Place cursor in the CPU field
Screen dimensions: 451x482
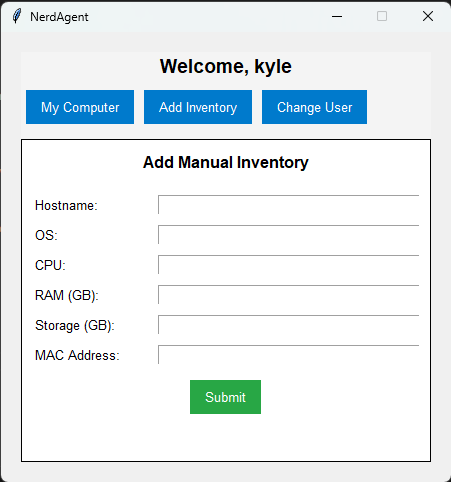click(289, 265)
